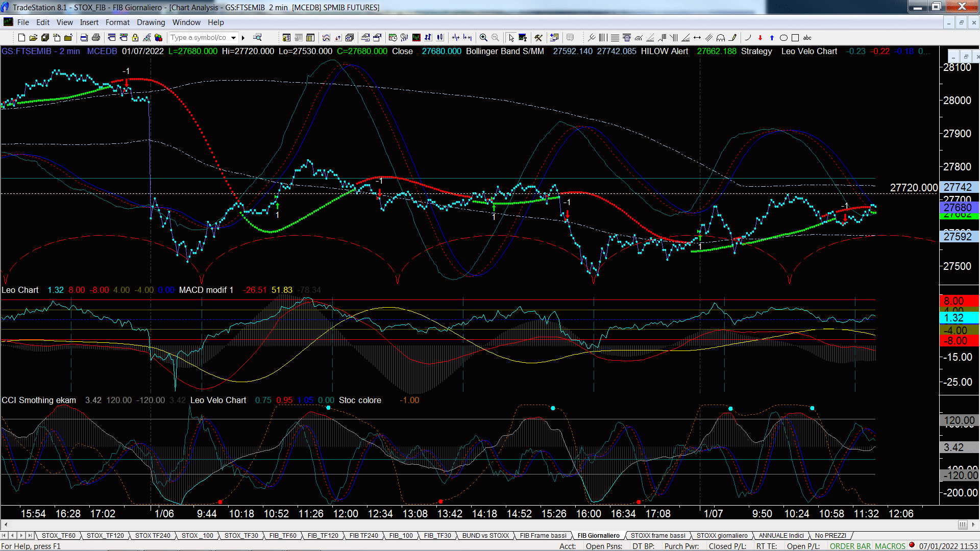The width and height of the screenshot is (980, 551).
Task: Open the Insert menu
Action: pos(89,22)
